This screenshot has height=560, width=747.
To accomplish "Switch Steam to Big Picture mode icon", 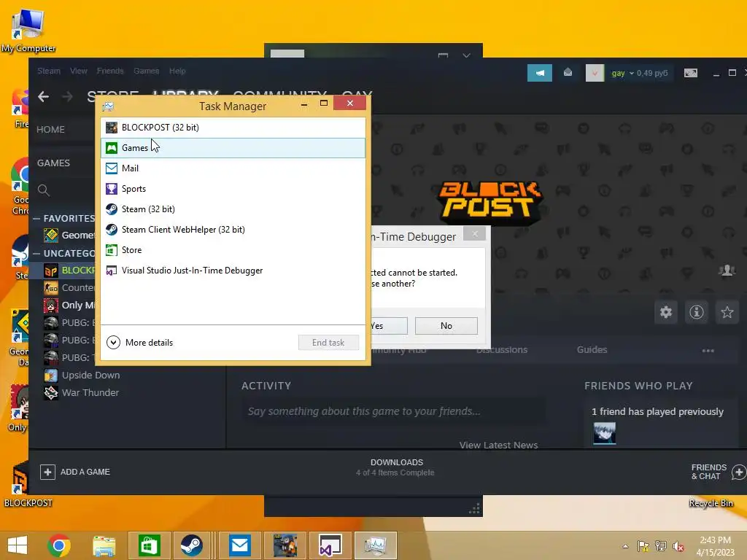I will tap(691, 73).
